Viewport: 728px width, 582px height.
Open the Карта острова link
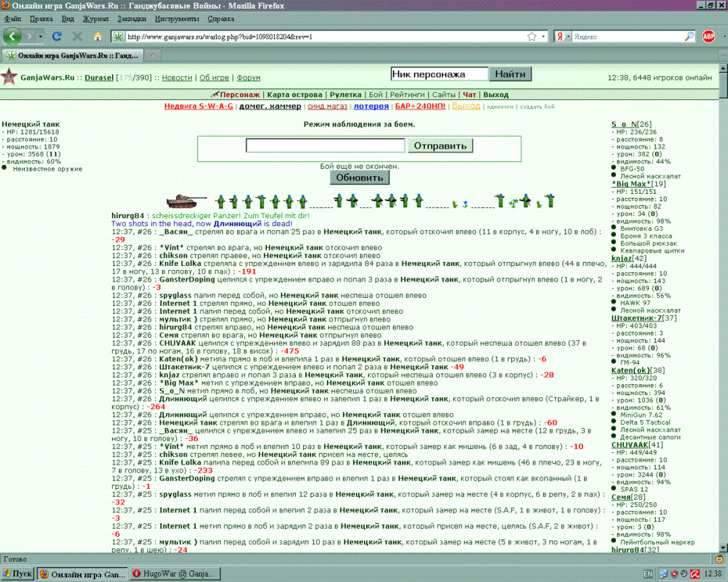click(x=295, y=95)
